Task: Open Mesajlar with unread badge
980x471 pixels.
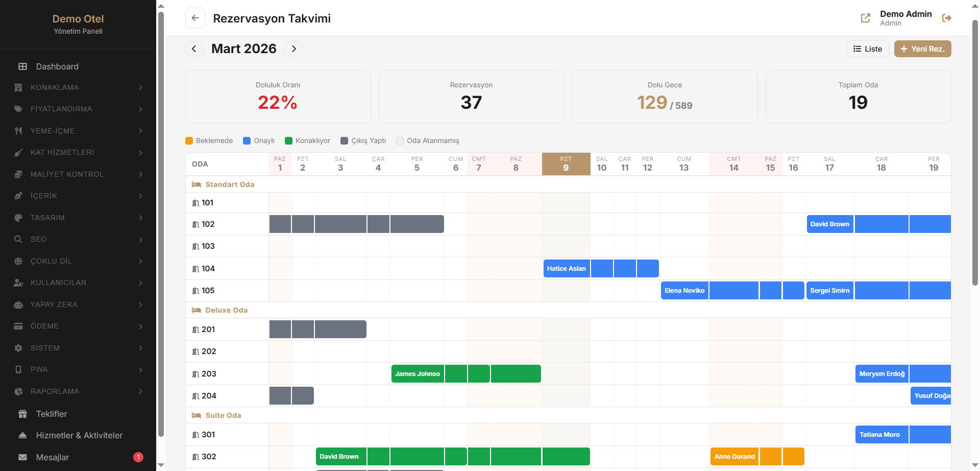Action: [x=53, y=457]
